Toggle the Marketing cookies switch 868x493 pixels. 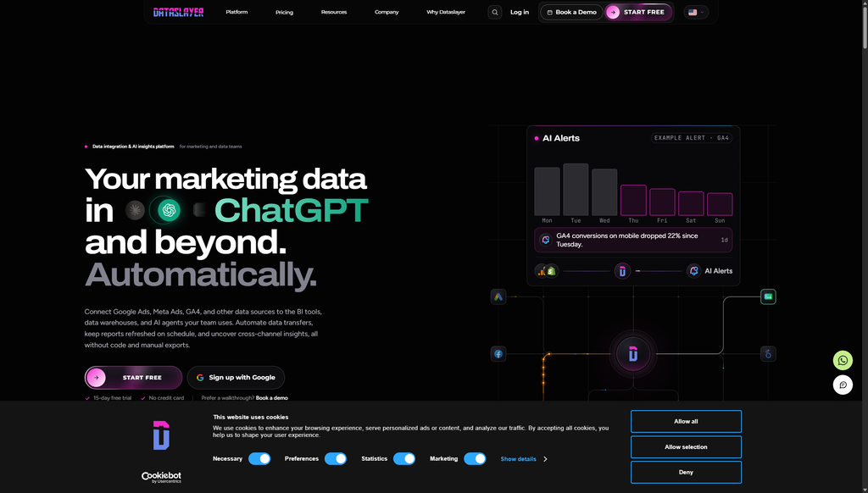point(475,459)
